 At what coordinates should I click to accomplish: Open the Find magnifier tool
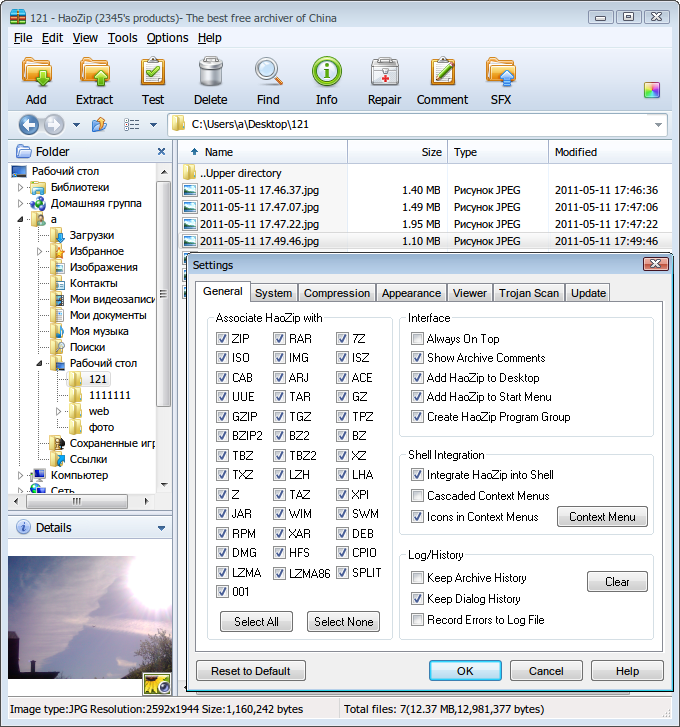(x=268, y=80)
